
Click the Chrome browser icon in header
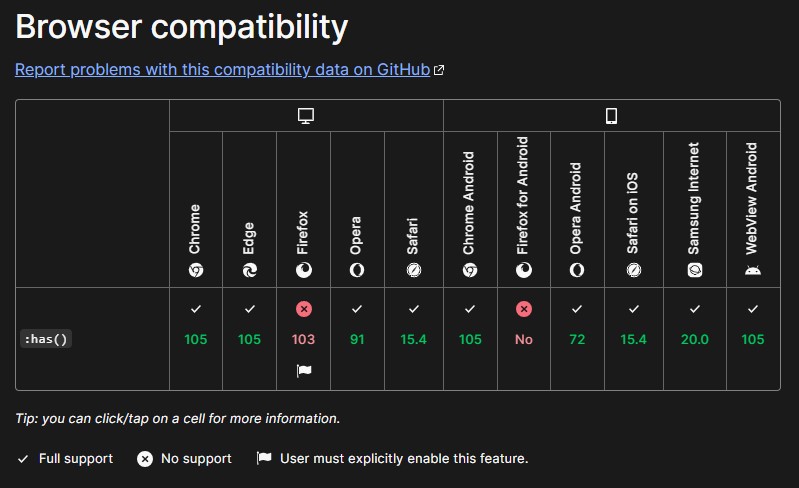tap(196, 270)
